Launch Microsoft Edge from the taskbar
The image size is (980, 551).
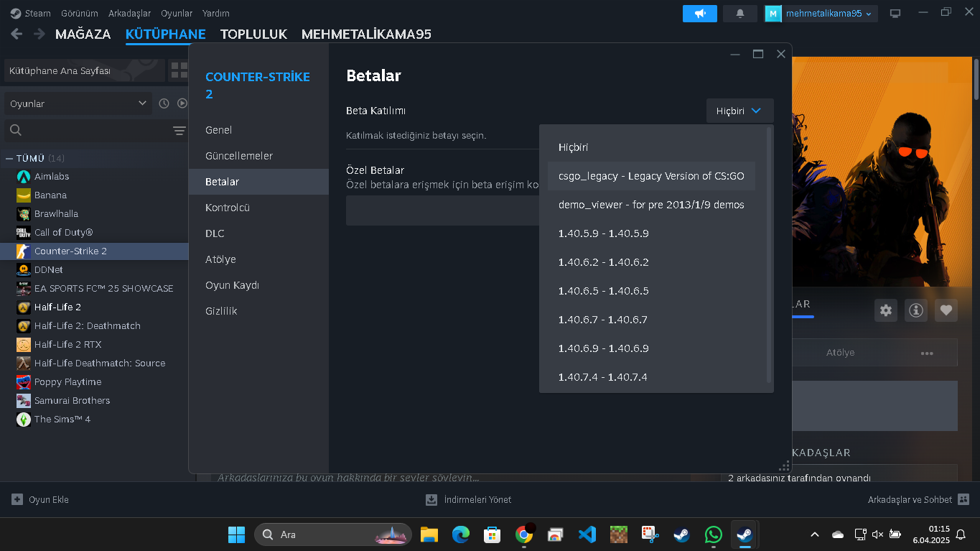pos(461,534)
